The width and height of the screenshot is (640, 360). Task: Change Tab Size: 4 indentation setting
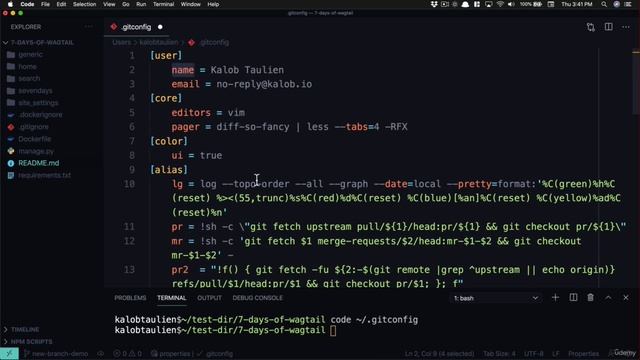pyautogui.click(x=499, y=353)
